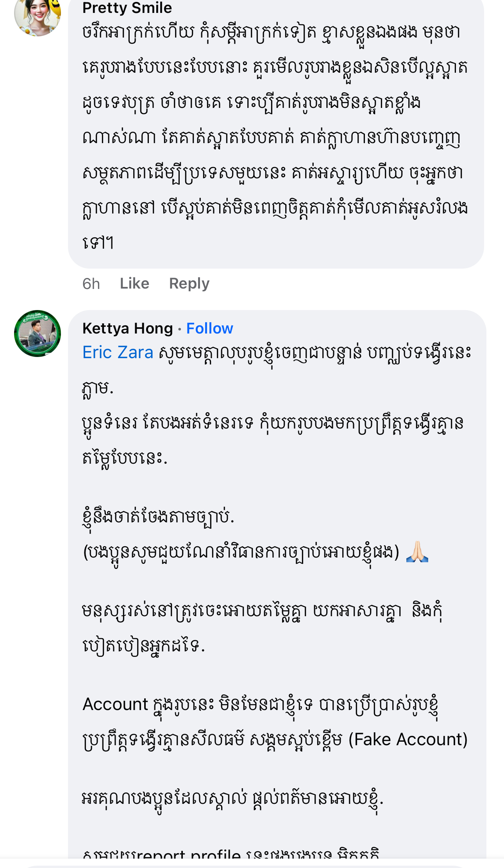Click the praying hands emoji

(417, 551)
